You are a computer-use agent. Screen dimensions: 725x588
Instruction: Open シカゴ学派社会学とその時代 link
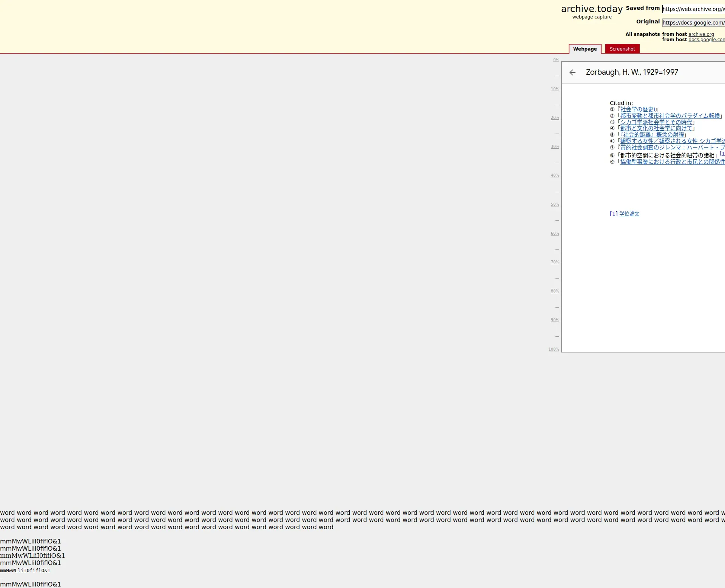coord(656,122)
